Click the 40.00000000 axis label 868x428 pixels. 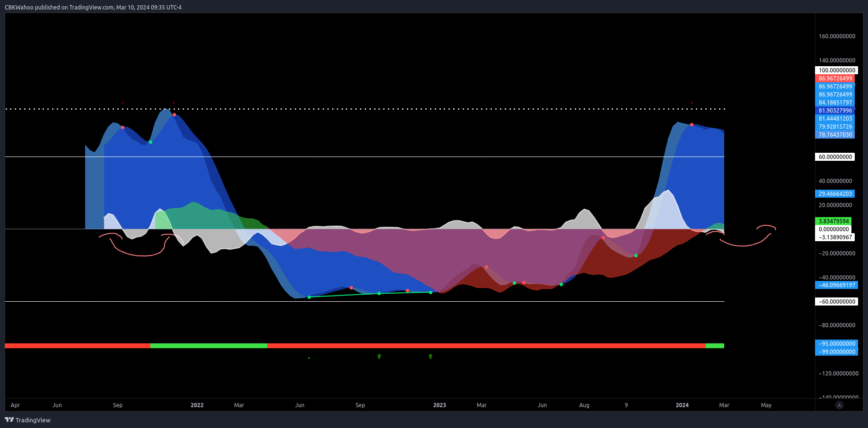point(835,181)
